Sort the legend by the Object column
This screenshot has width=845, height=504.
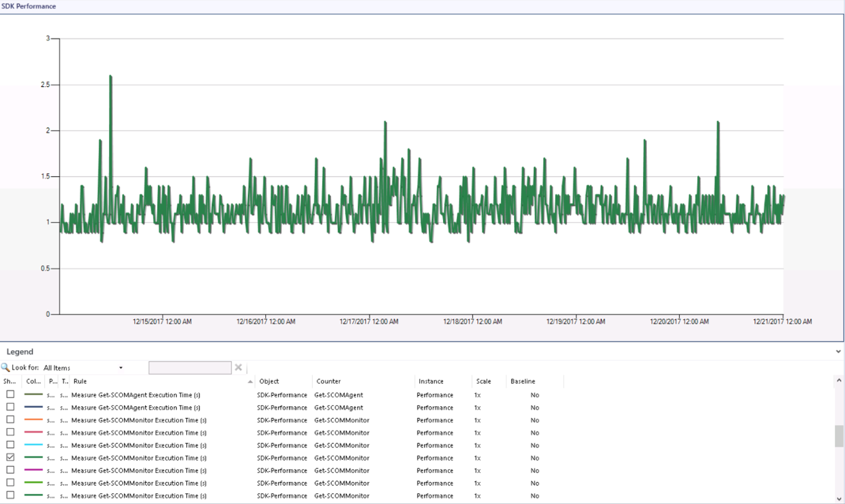(269, 381)
